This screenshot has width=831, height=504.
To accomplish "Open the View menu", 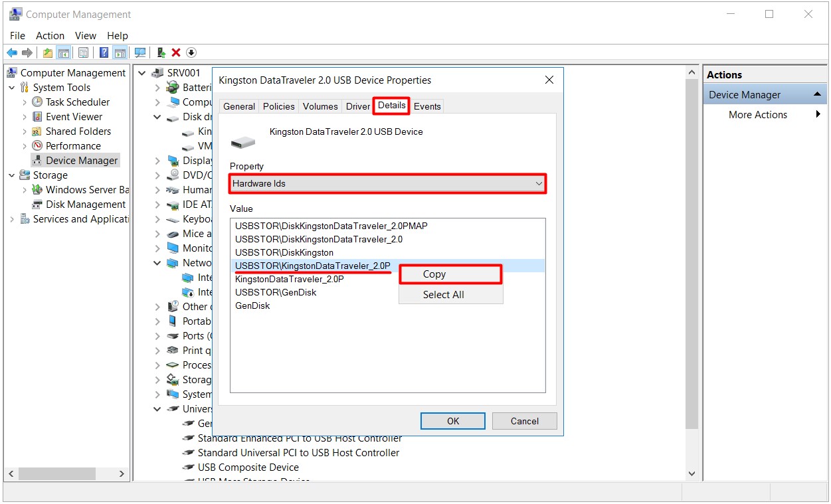I will pos(86,36).
